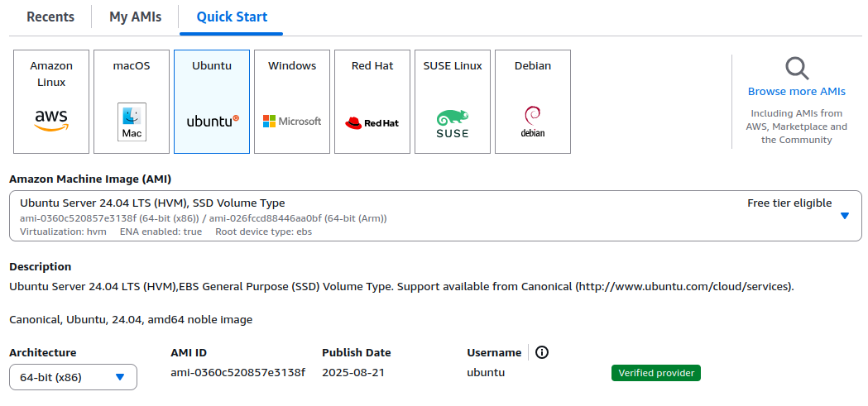Click the magnifying glass search icon

pos(797,69)
